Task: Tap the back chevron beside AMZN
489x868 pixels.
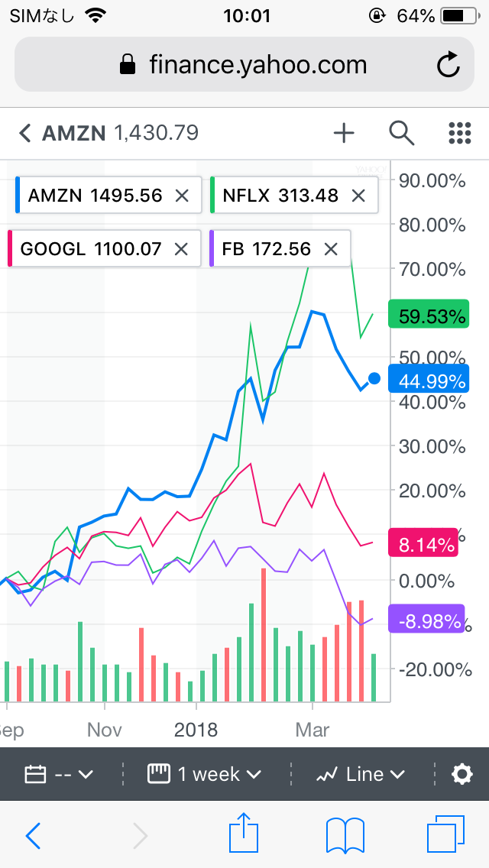Action: [25, 134]
